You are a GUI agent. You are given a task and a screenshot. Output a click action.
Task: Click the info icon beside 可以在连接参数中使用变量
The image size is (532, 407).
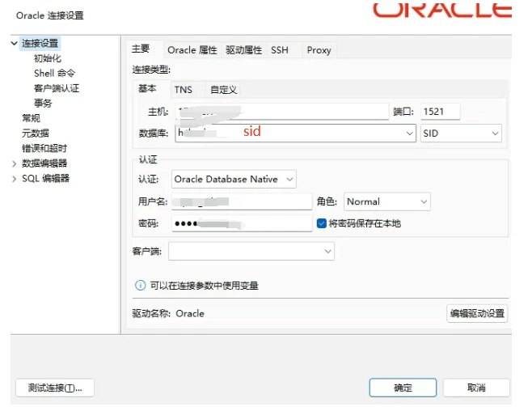click(140, 286)
